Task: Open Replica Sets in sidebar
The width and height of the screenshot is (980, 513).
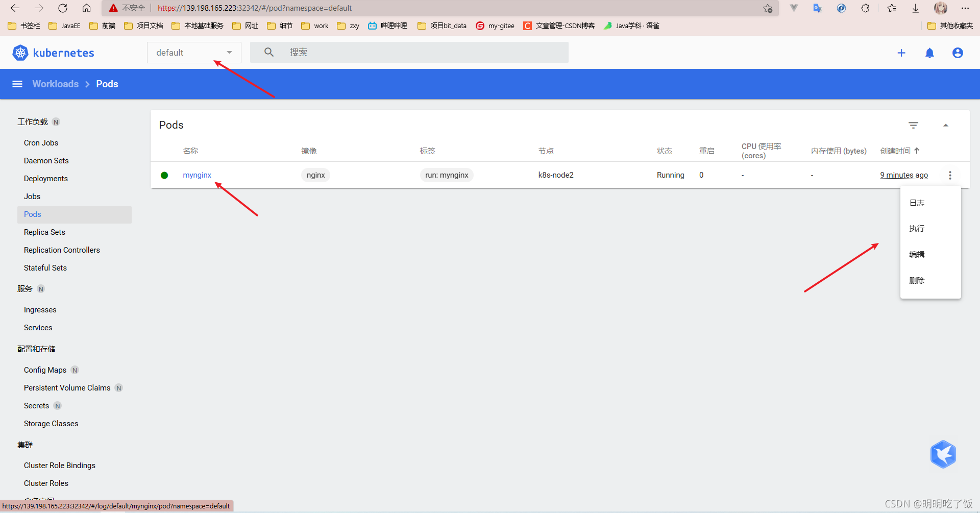Action: [44, 232]
